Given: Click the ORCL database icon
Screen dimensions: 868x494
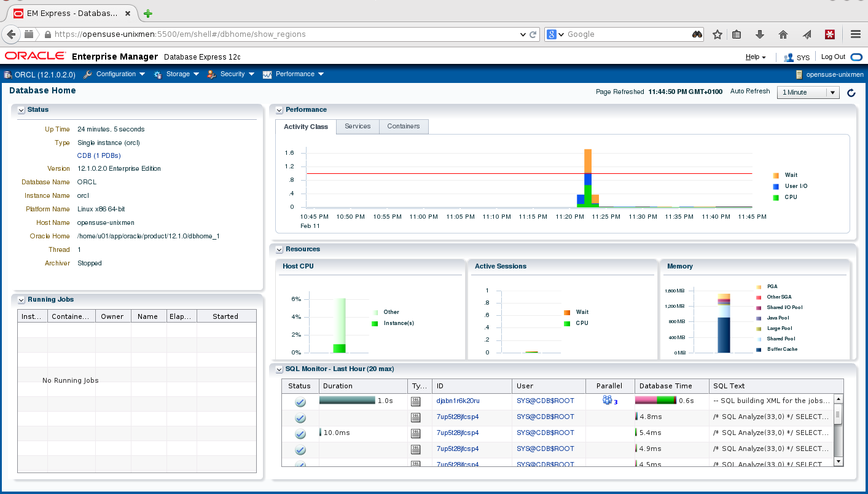Looking at the screenshot, I should tap(7, 74).
